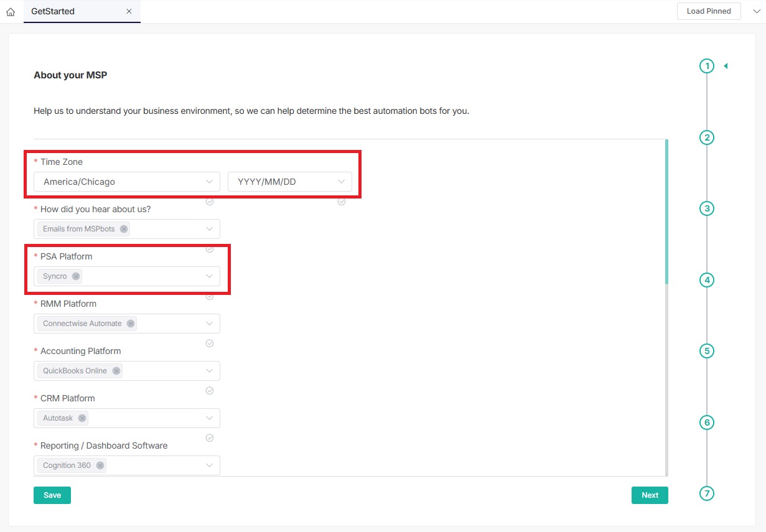Remove the Connectwise Automate tag
Image resolution: width=766 pixels, height=532 pixels.
131,324
